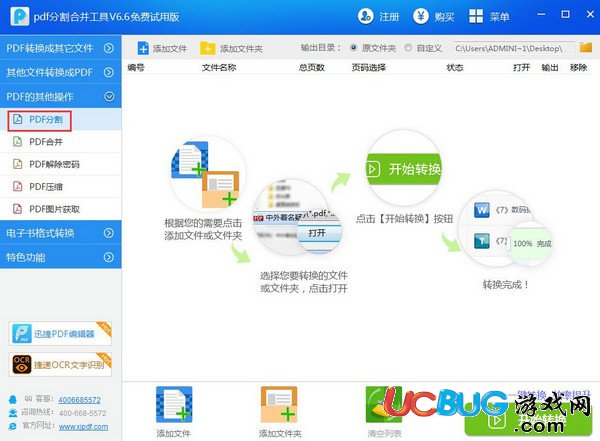This screenshot has width=600, height=441.
Task: Collapse PDF的其他操作 section arrow
Action: pos(109,96)
